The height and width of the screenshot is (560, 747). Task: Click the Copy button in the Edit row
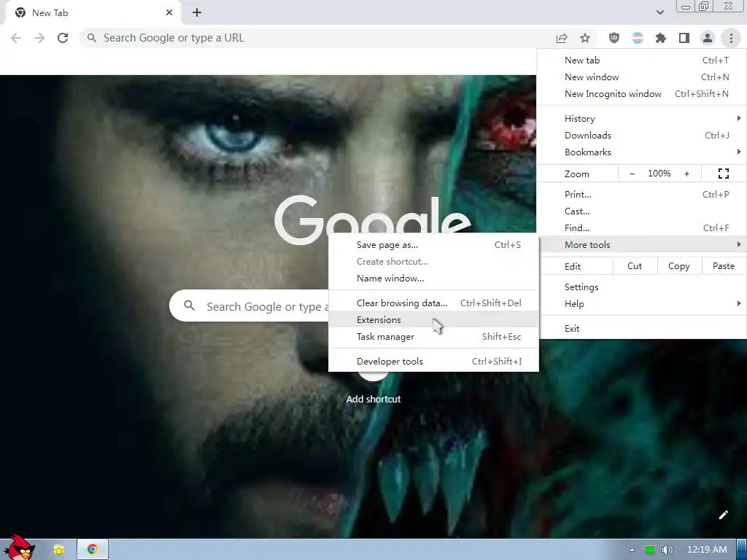click(x=679, y=266)
